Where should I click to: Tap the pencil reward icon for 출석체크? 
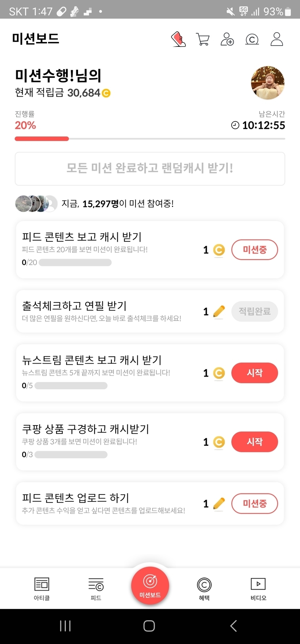[219, 311]
